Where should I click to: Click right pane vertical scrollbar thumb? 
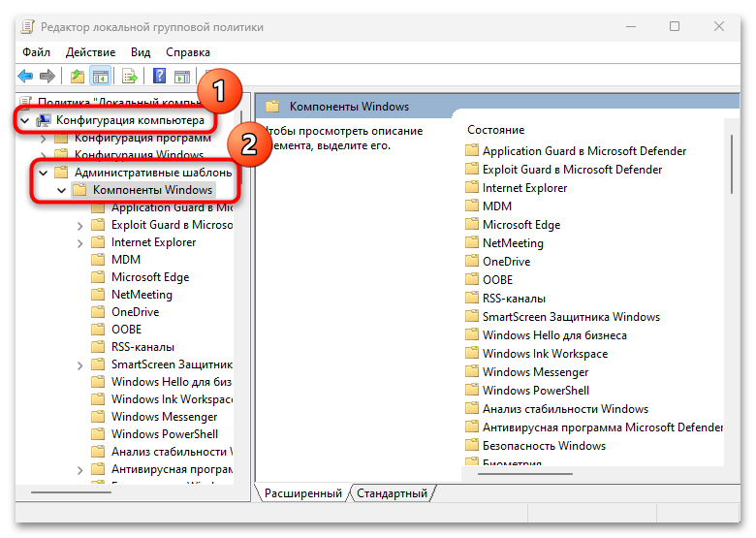click(x=732, y=164)
